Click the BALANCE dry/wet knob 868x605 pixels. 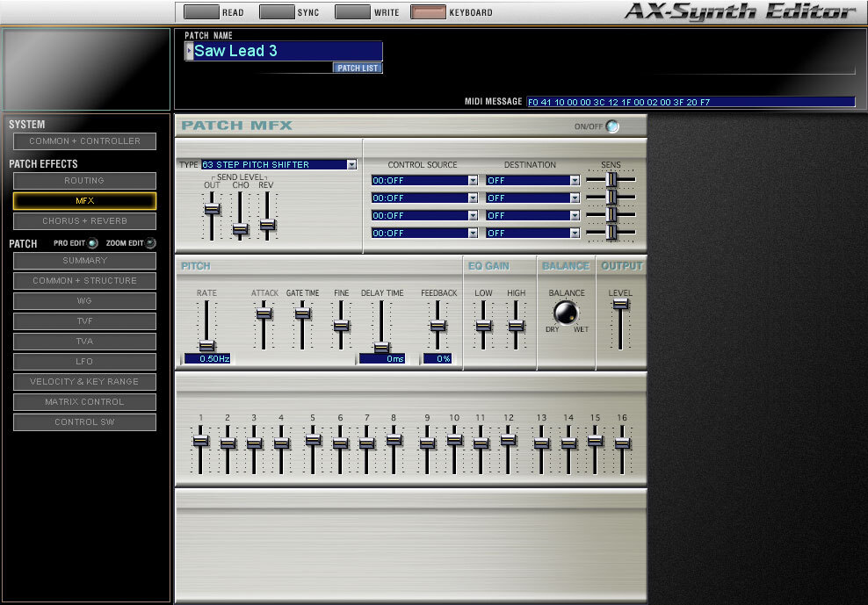pos(566,313)
